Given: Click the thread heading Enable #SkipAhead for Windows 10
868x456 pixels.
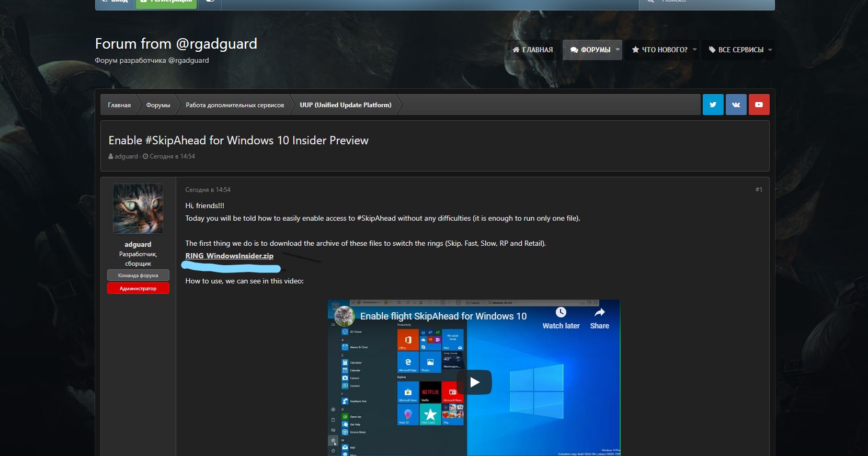Looking at the screenshot, I should (x=238, y=140).
